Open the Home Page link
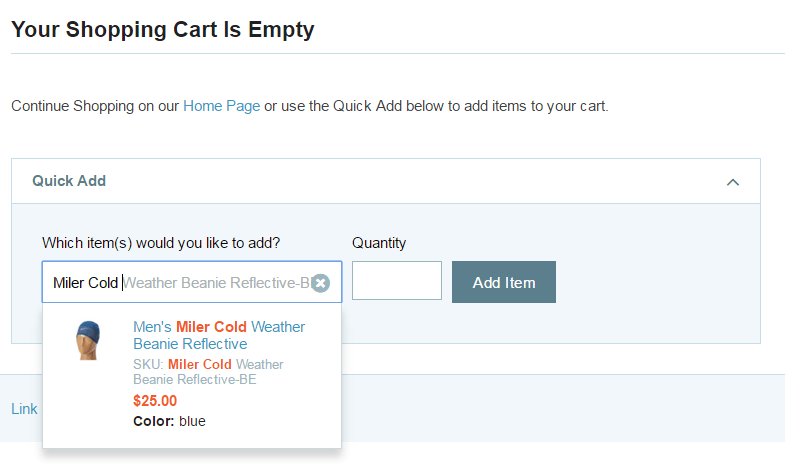This screenshot has width=785, height=468. tap(221, 106)
